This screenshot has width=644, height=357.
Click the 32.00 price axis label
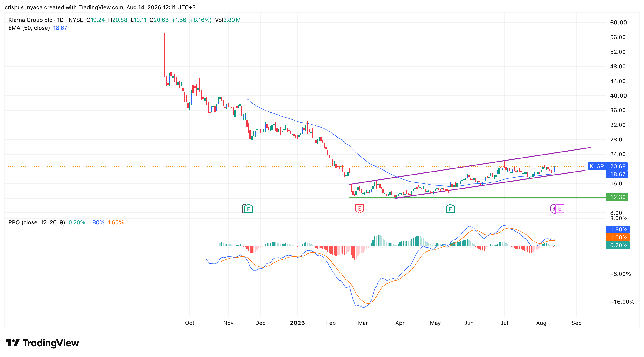(618, 125)
